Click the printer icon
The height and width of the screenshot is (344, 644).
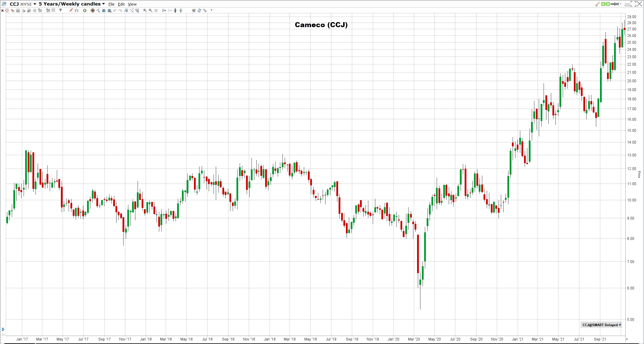[x=23, y=10]
